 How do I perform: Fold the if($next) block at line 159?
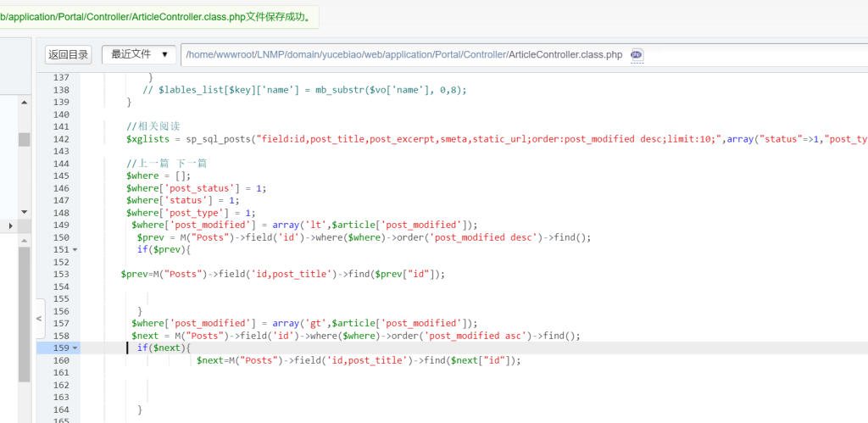(x=75, y=348)
